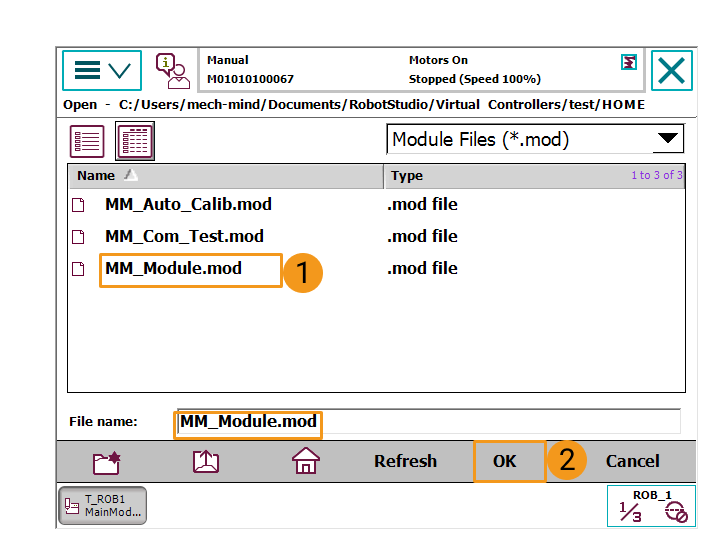Click the Refresh button

[405, 461]
